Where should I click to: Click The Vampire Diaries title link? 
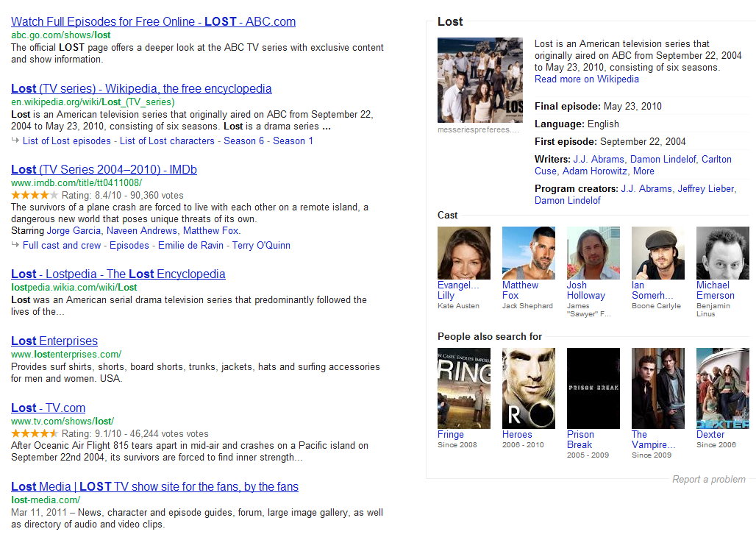click(x=652, y=440)
